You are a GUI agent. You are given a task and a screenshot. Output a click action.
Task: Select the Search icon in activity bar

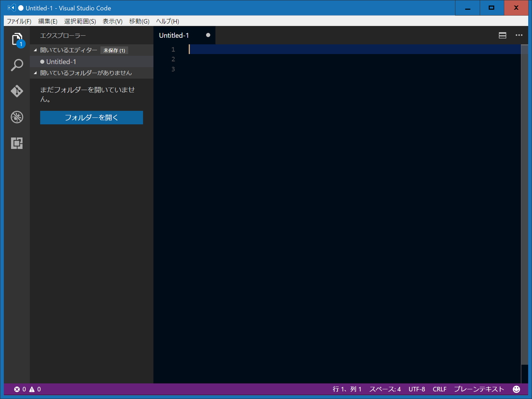(x=17, y=65)
